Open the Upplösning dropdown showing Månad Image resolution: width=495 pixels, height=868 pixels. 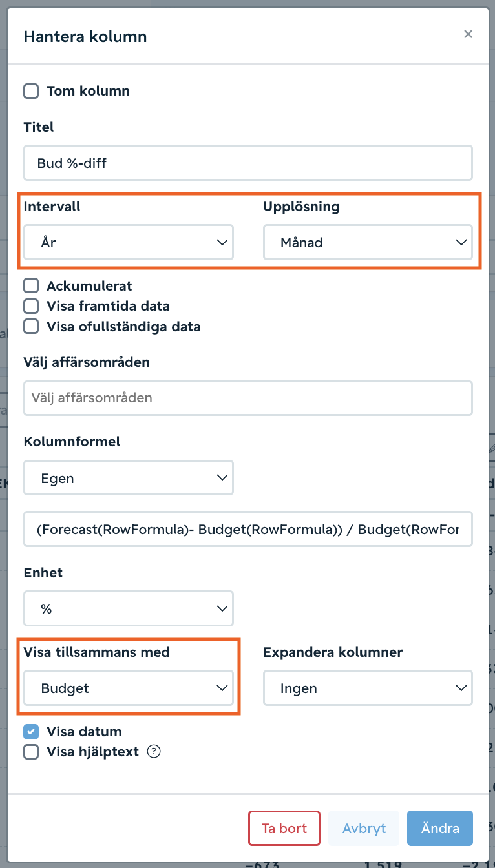(368, 243)
